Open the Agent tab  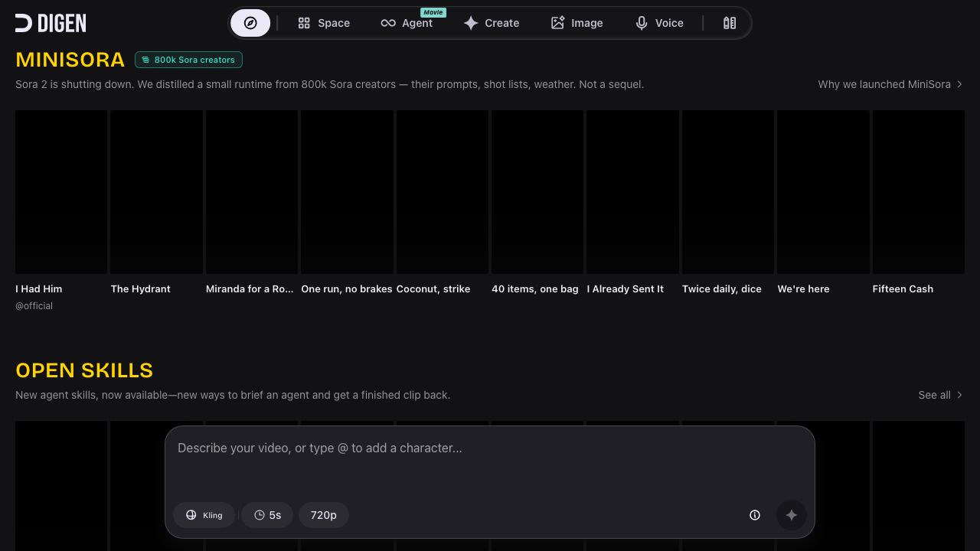point(407,23)
